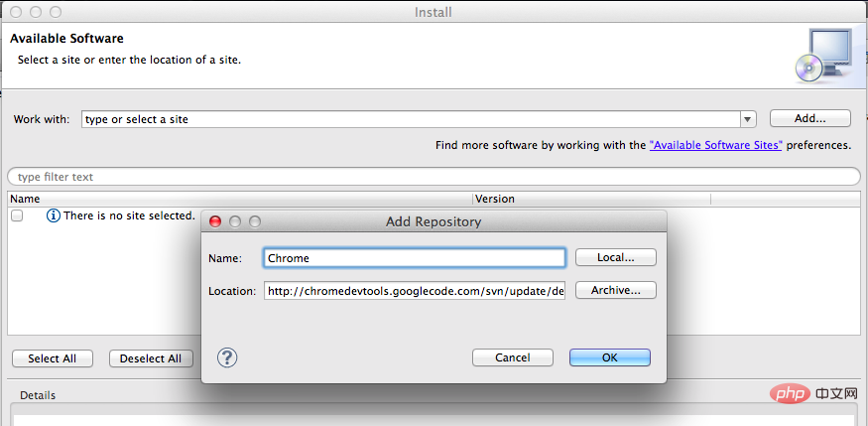
Task: Click the Add Repository dialog's minimize button
Action: tap(235, 222)
